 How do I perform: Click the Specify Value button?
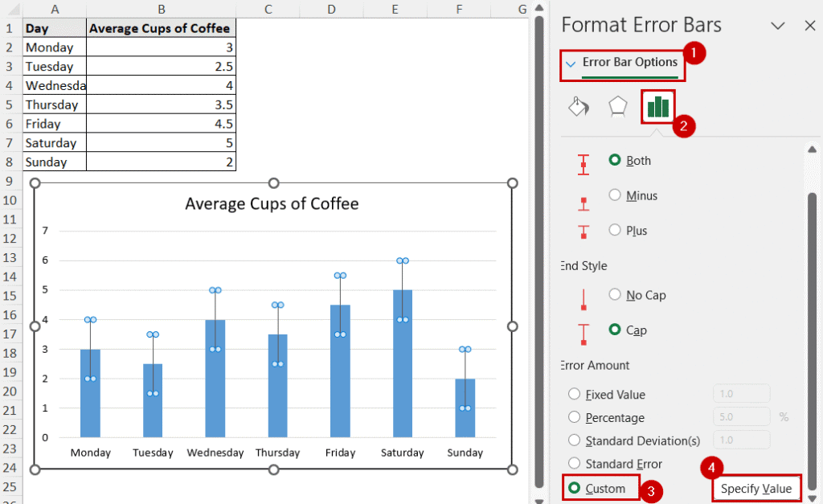756,488
